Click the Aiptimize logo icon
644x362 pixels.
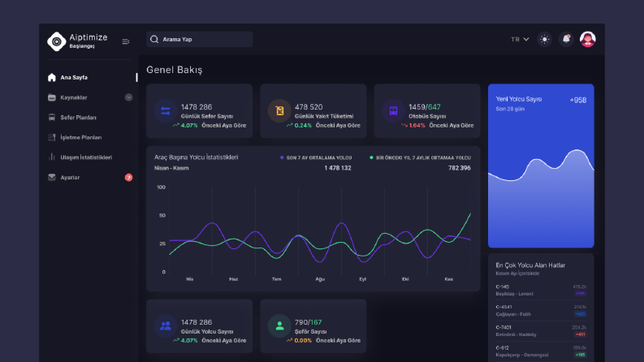click(x=57, y=41)
